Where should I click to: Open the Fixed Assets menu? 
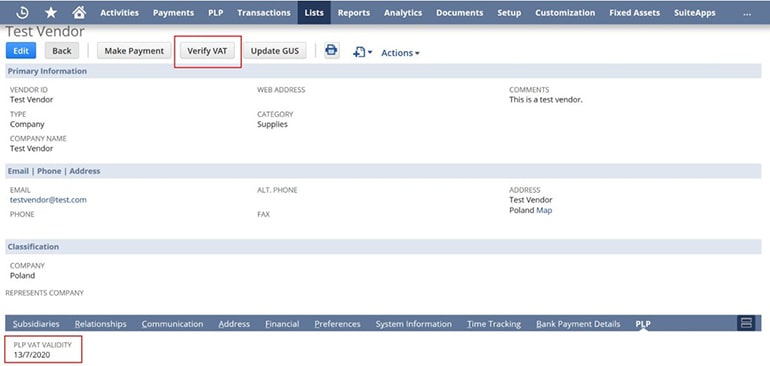click(634, 13)
